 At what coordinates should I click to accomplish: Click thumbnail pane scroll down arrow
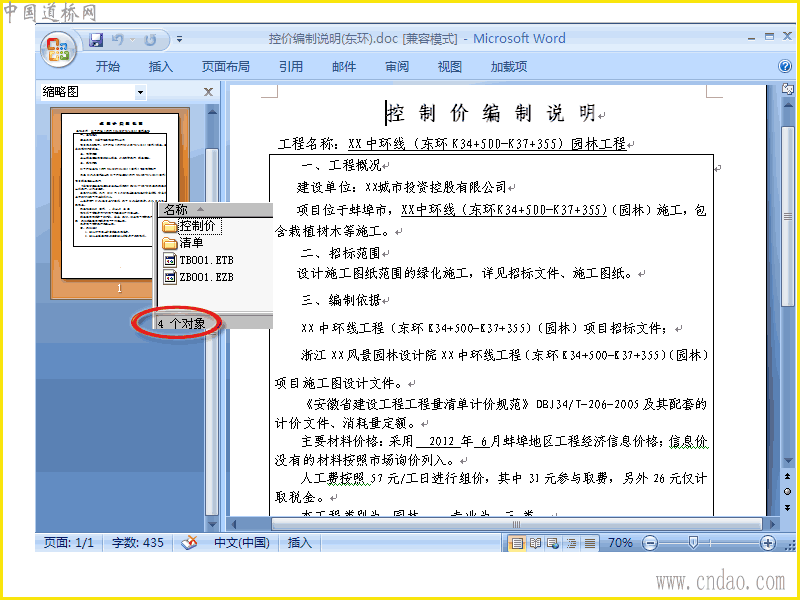point(212,524)
